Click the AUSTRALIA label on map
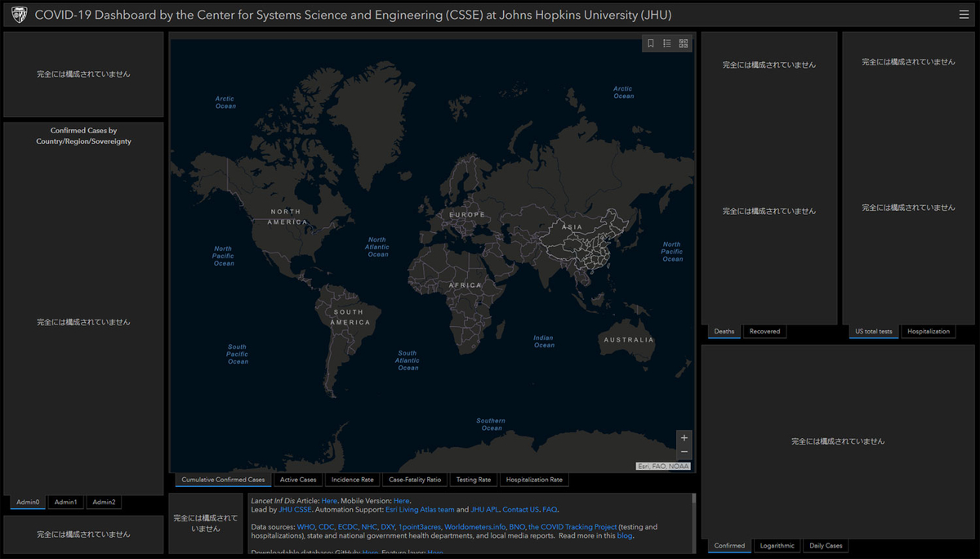Image resolution: width=980 pixels, height=559 pixels. [629, 339]
